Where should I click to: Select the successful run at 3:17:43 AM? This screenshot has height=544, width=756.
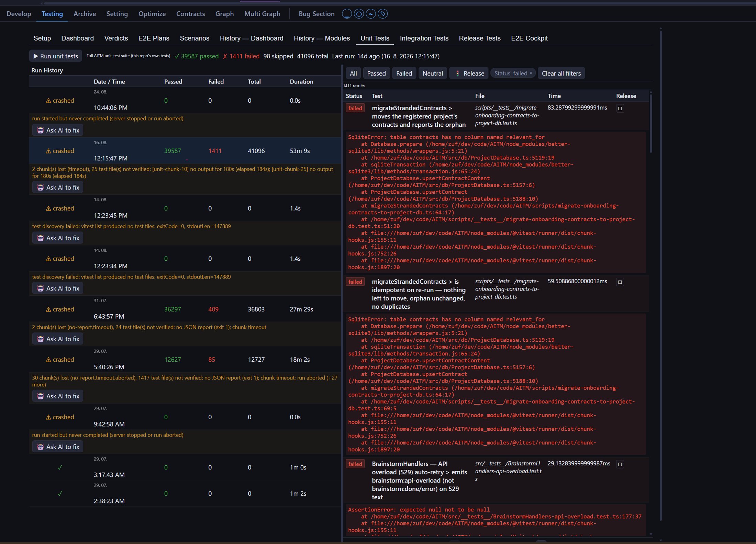[x=185, y=467]
